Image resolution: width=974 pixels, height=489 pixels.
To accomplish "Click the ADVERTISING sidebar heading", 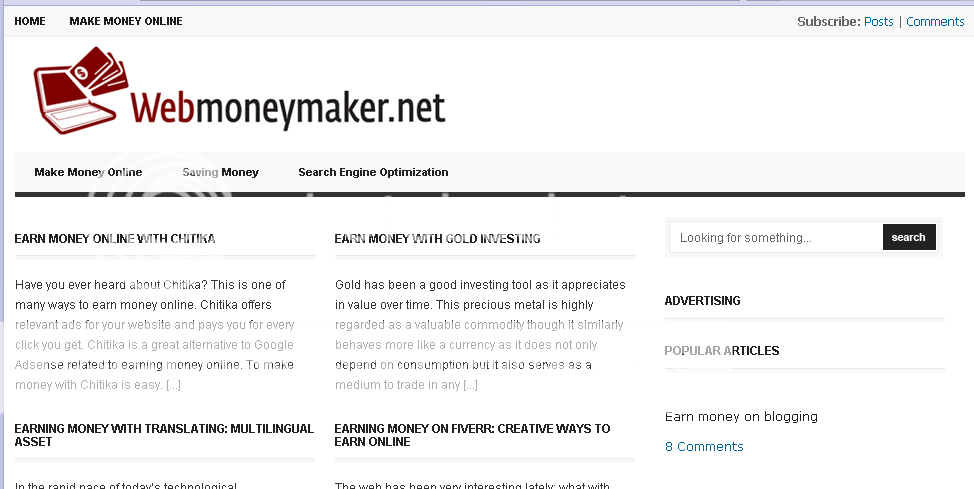I will coord(703,301).
